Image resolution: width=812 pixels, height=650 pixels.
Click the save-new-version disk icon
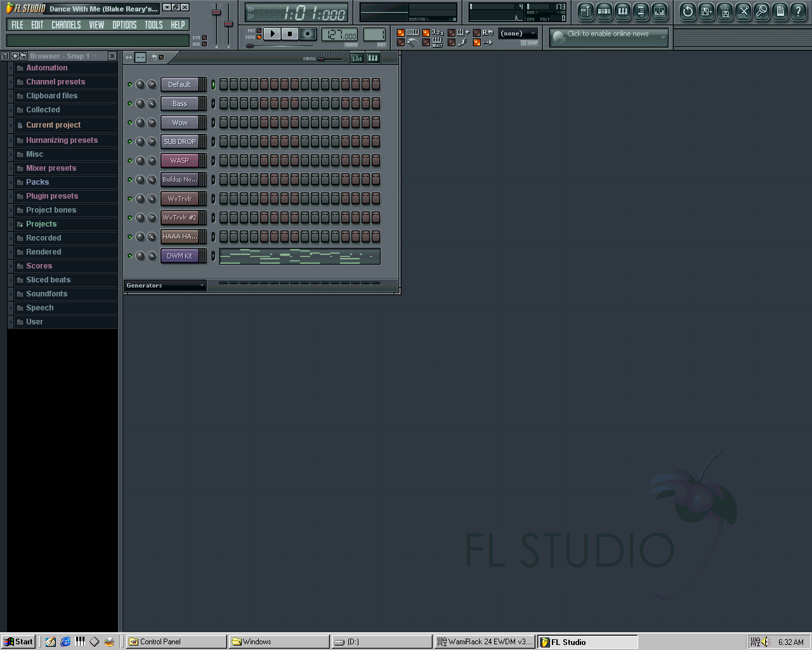706,11
